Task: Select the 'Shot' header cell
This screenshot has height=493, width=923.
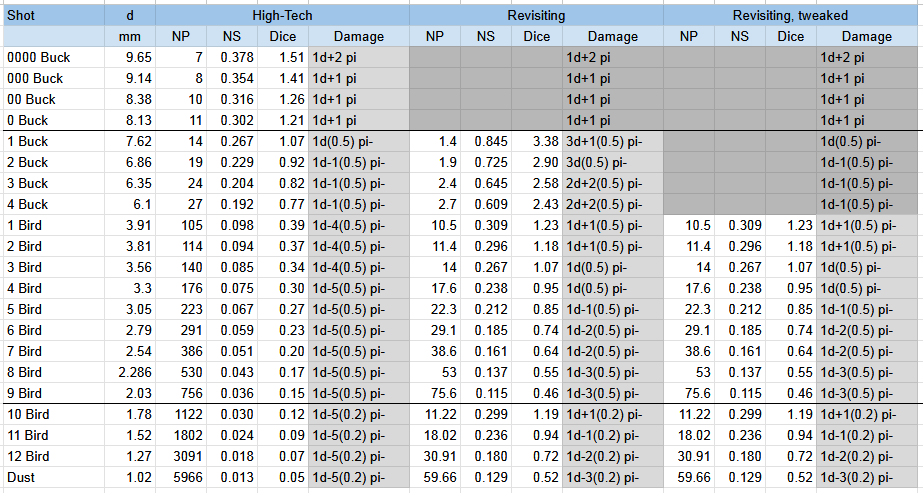Action: [54, 15]
